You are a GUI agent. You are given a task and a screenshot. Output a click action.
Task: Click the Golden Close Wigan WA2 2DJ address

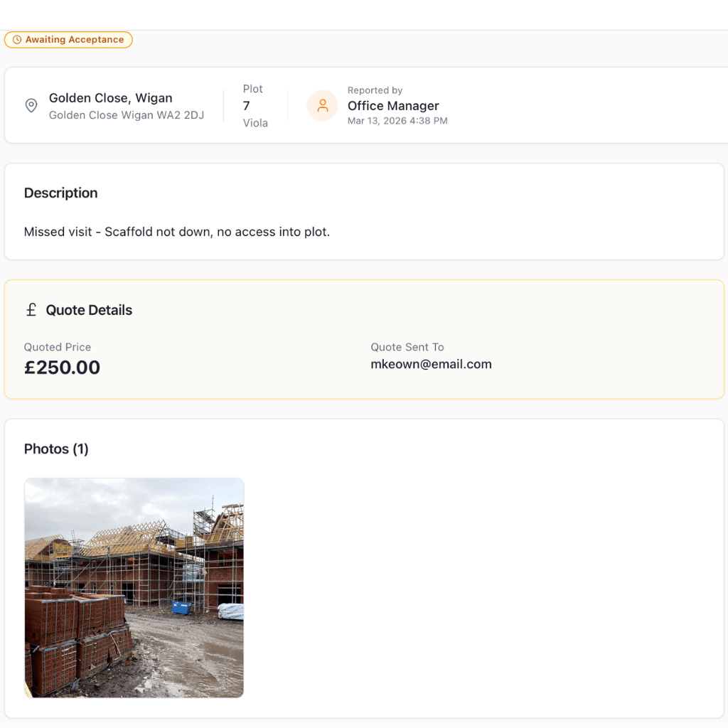pyautogui.click(x=127, y=115)
